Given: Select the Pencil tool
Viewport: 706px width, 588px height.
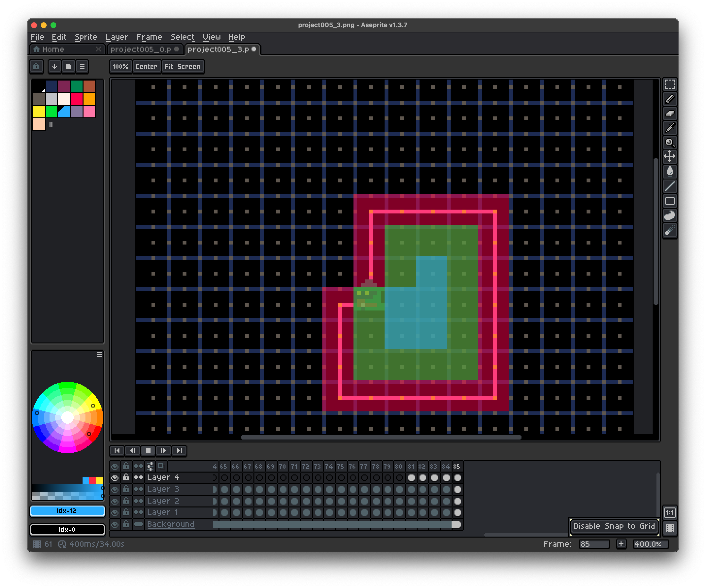Looking at the screenshot, I should click(670, 99).
